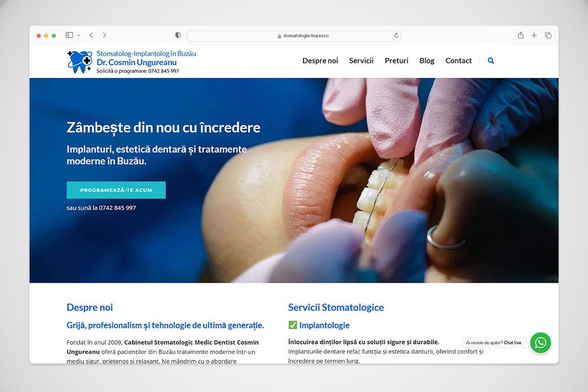Click the PROGRAMEAZĂ-TE ACUM button
588x392 pixels.
tap(116, 190)
